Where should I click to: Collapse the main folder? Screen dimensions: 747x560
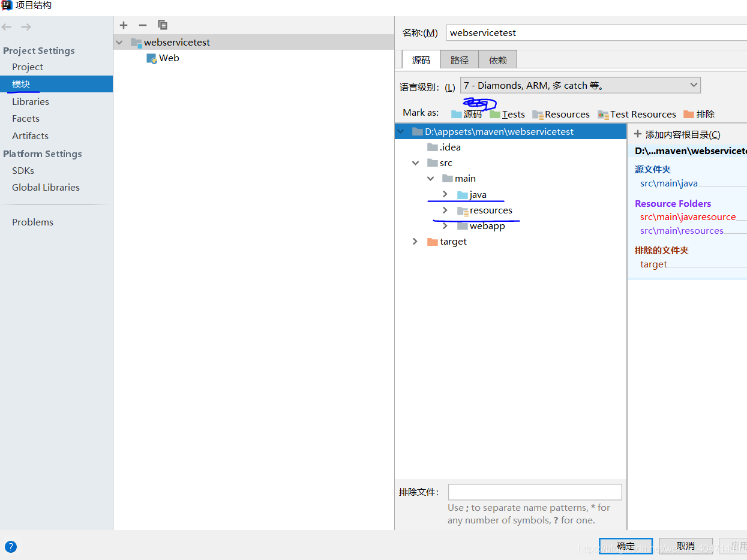(x=430, y=179)
